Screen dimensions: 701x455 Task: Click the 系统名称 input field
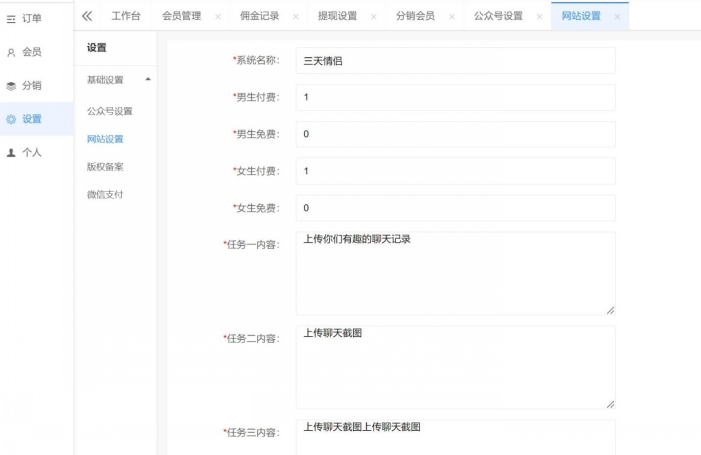(455, 60)
